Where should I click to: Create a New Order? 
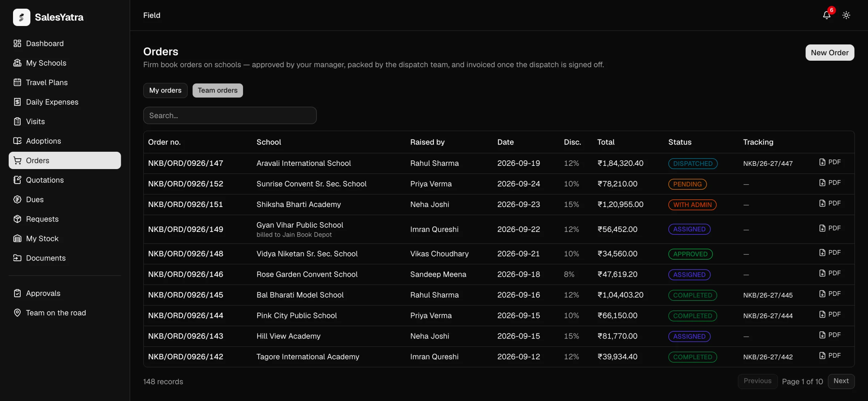[x=830, y=53]
